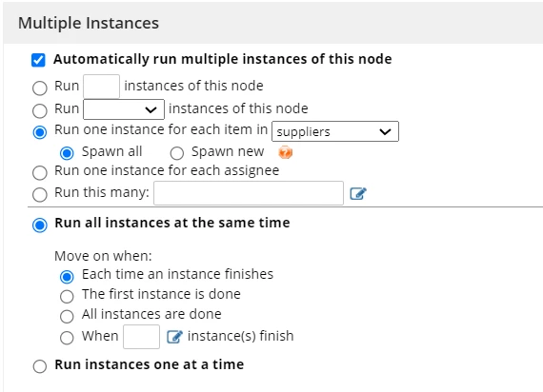Image resolution: width=543 pixels, height=392 pixels.
Task: Click the expression editor icon next to Run this many
Action: (358, 194)
